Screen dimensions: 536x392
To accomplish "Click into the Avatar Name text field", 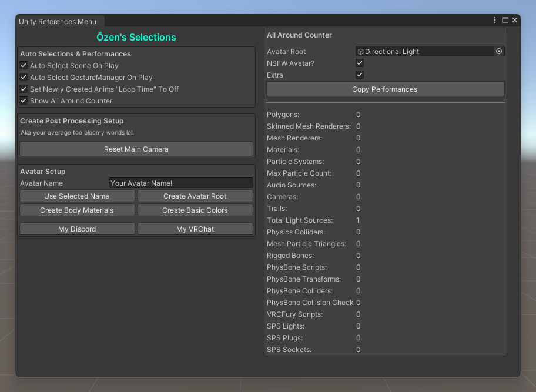I will click(180, 183).
